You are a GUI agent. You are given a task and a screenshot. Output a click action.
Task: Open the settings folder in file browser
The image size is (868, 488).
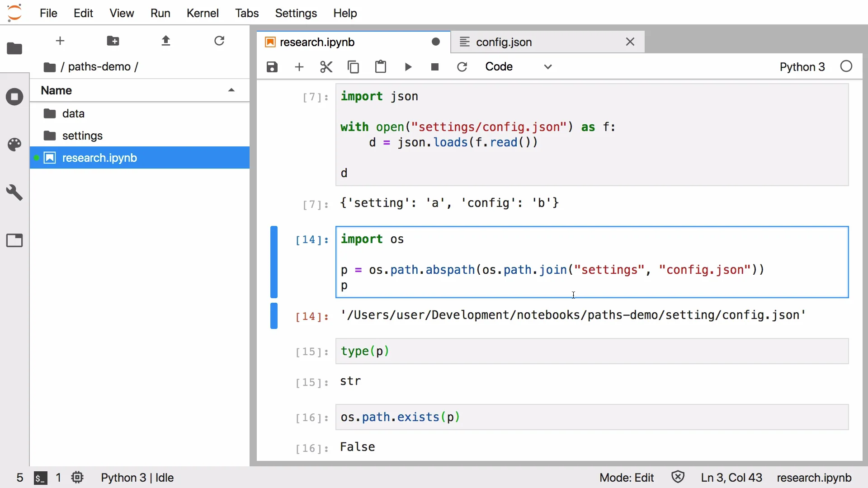[x=82, y=136]
